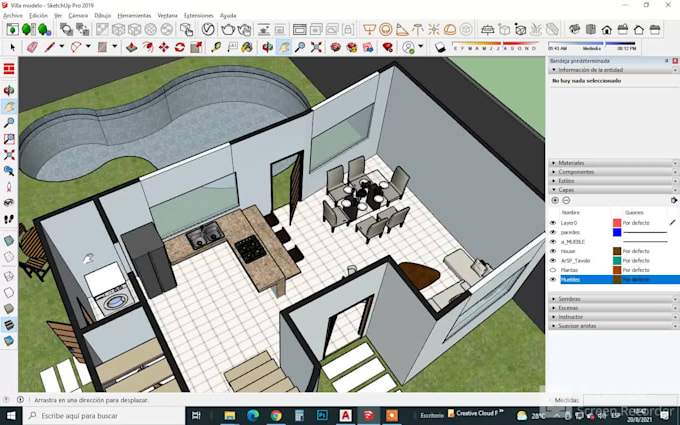The image size is (680, 425).
Task: Choose the red Pencil line tool
Action: tap(49, 47)
